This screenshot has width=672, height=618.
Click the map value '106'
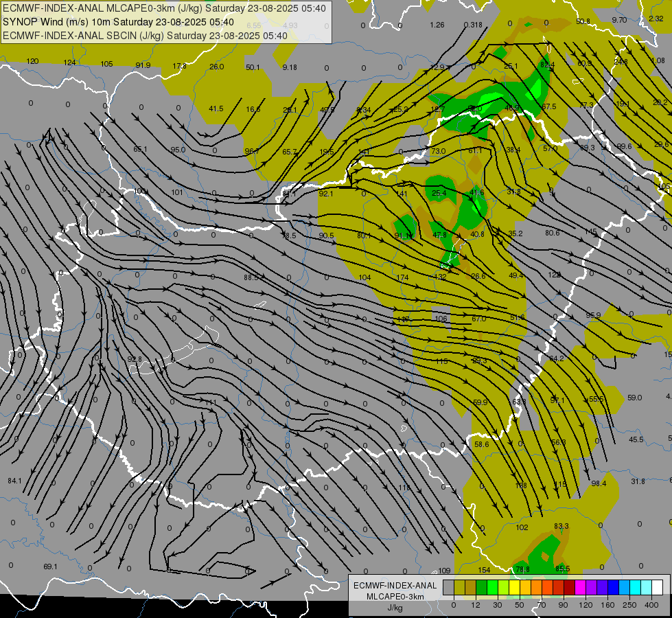(x=441, y=319)
